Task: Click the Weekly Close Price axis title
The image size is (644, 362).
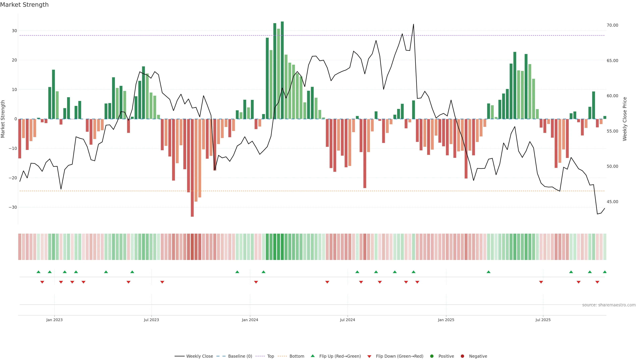Action: [x=625, y=119]
